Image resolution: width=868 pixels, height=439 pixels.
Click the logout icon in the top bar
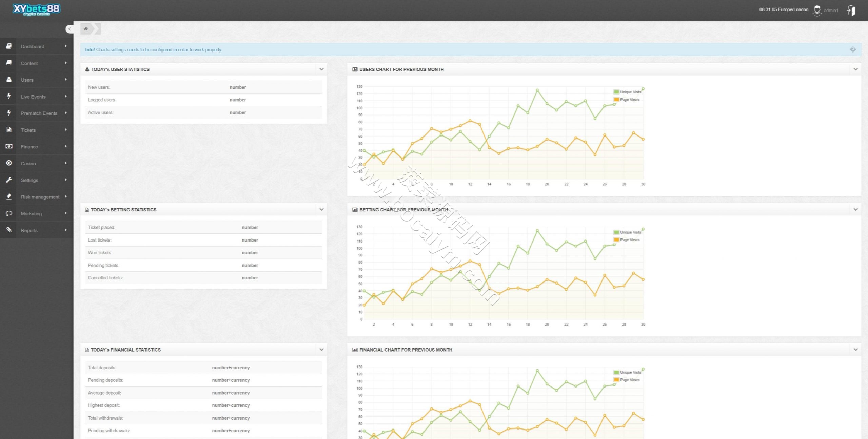(x=851, y=11)
